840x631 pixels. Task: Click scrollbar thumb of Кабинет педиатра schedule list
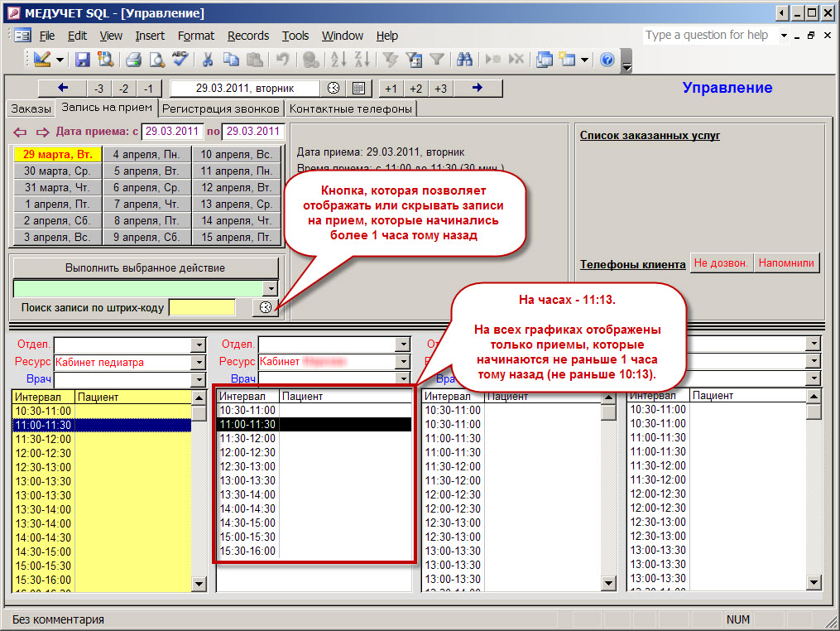[199, 413]
